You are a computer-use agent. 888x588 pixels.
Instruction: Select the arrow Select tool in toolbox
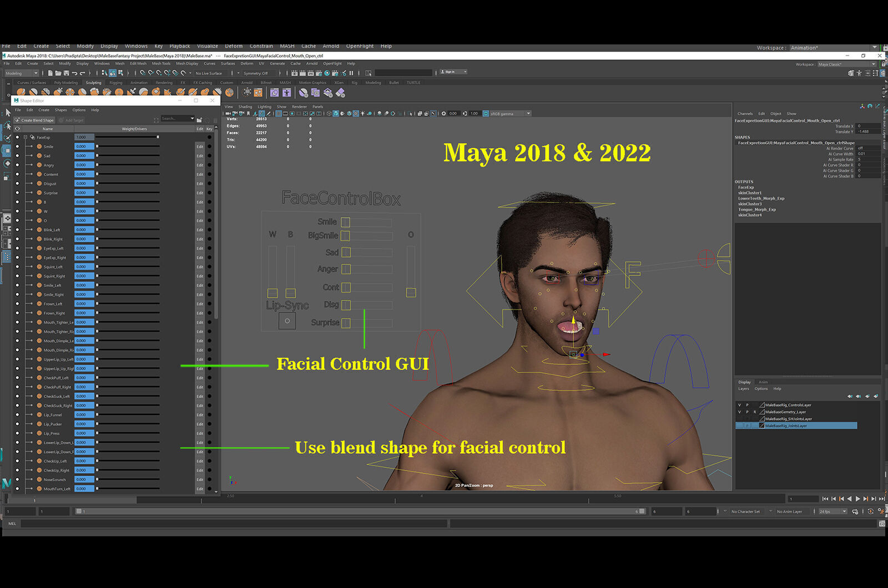click(x=7, y=113)
